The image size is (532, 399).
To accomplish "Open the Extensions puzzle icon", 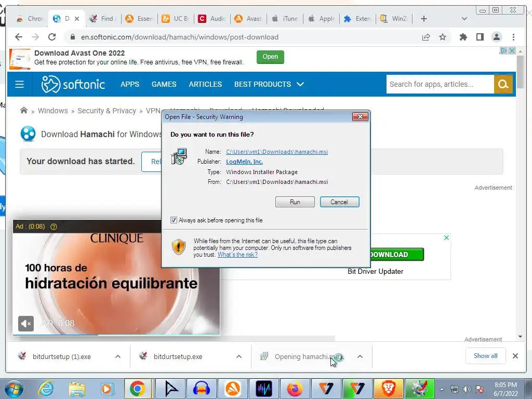I will (463, 37).
